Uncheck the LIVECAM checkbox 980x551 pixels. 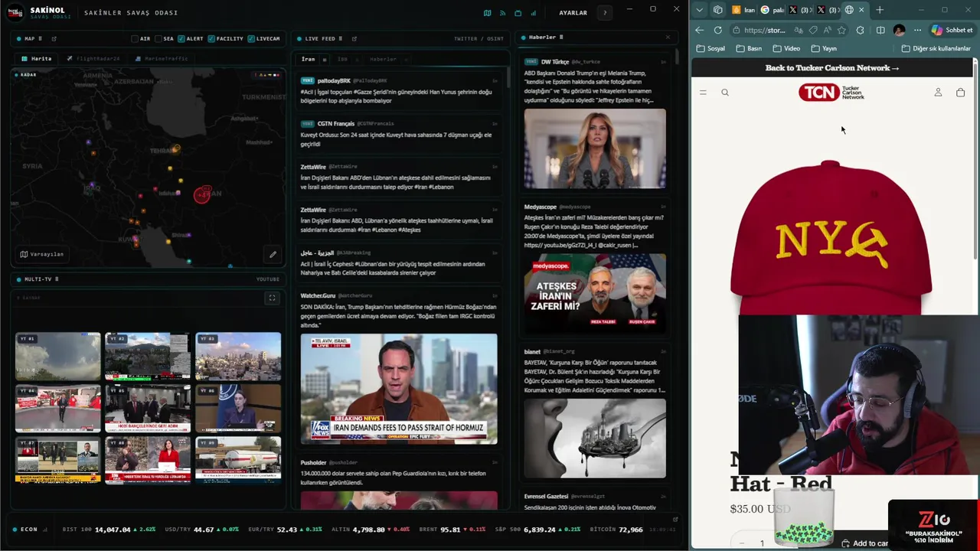coord(251,38)
